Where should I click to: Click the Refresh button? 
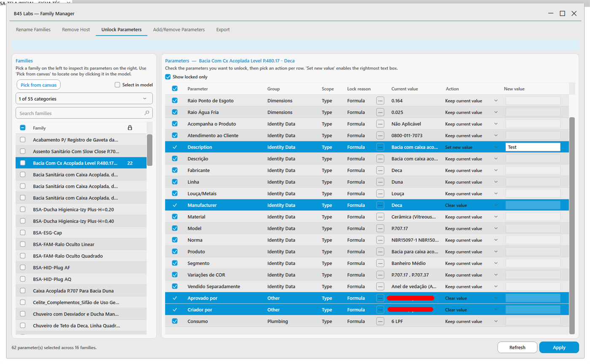tap(517, 348)
